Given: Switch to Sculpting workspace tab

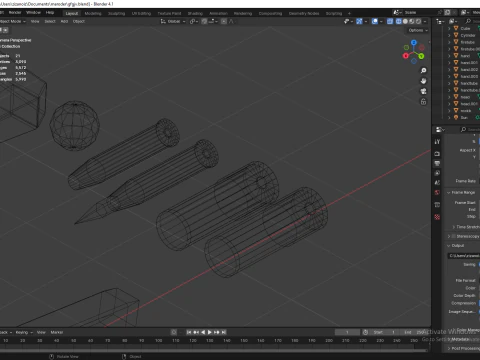Looking at the screenshot, I should tap(116, 13).
